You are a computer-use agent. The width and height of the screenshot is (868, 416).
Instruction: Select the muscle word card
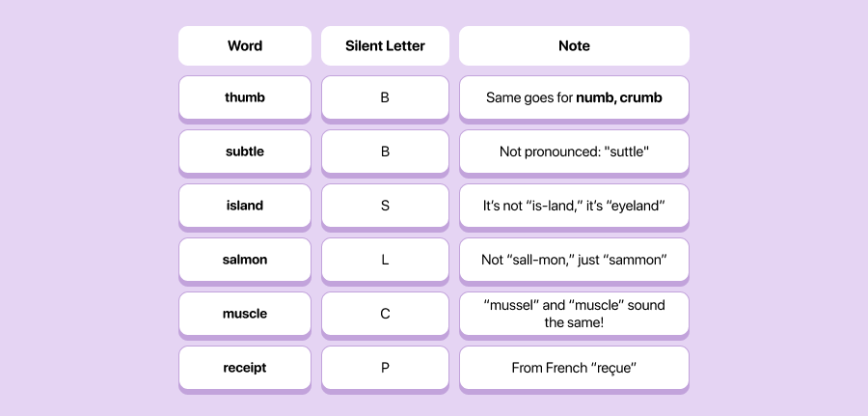click(245, 314)
